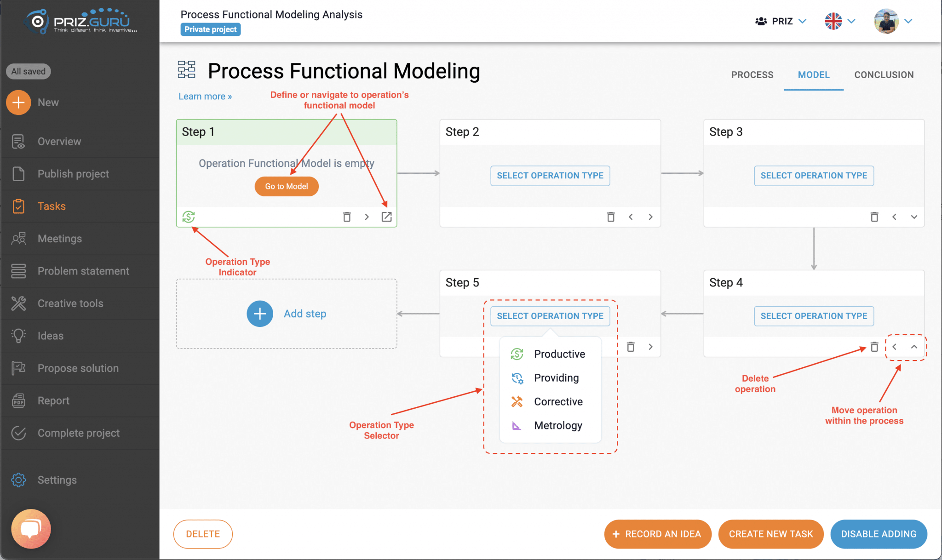Click the Step 1 operation type indicator icon
Screen dimensions: 942x560
pyautogui.click(x=189, y=217)
